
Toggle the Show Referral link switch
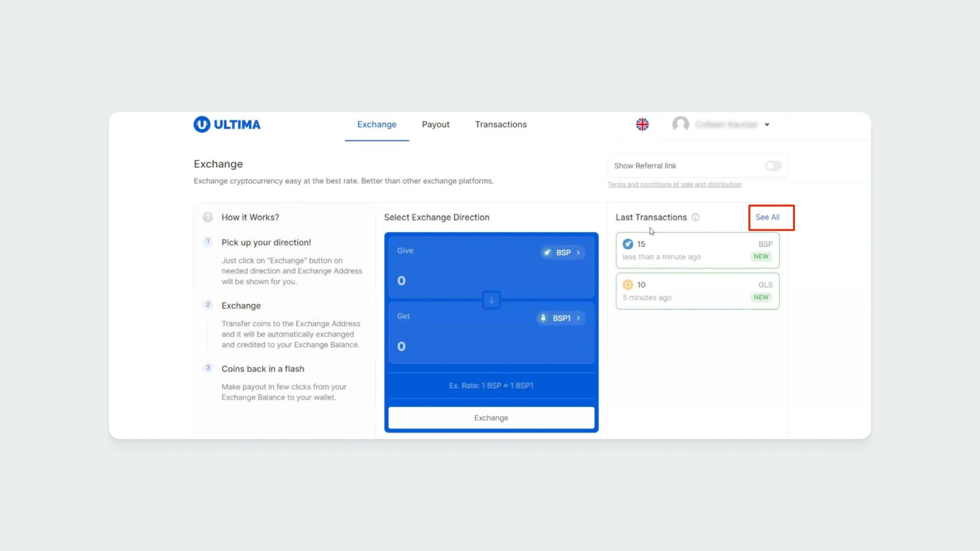(773, 166)
